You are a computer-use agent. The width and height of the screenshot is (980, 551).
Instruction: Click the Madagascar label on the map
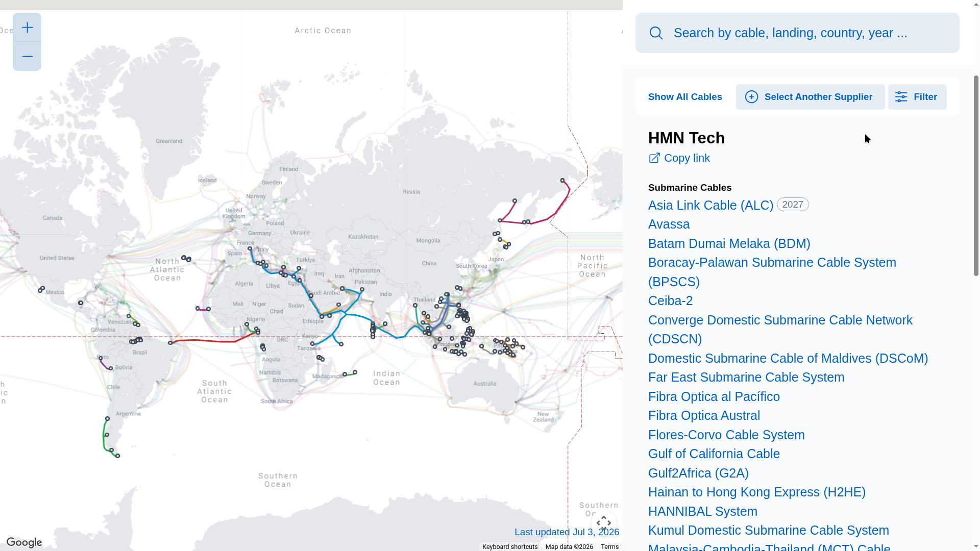pos(327,377)
